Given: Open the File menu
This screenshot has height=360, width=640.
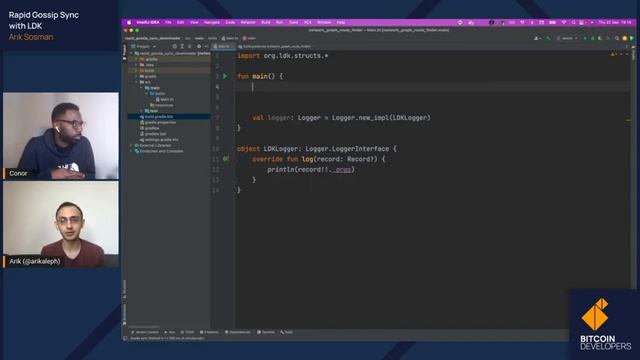Looking at the screenshot, I should [x=168, y=22].
